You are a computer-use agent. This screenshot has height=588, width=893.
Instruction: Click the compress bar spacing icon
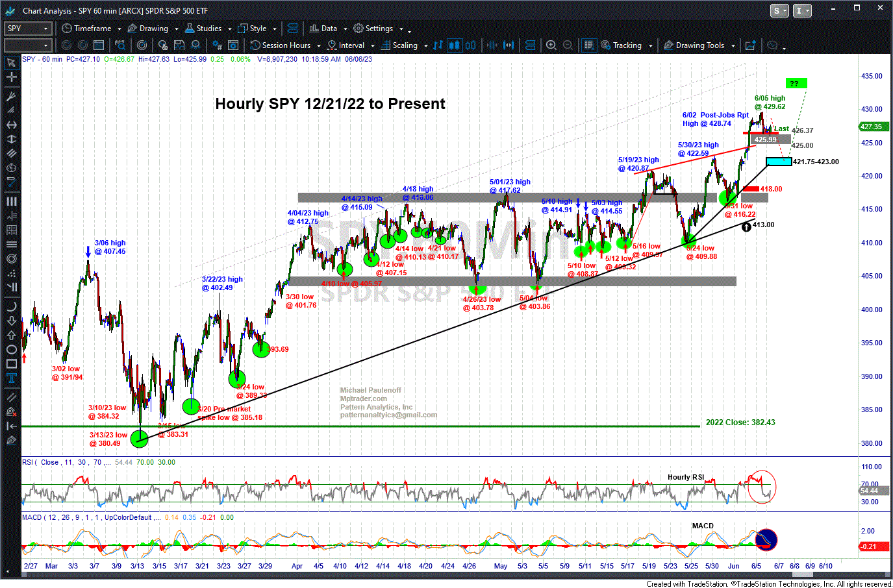(492, 45)
